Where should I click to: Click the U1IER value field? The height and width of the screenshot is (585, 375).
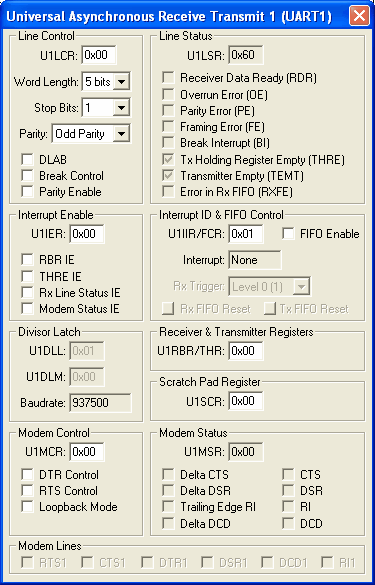(87, 234)
